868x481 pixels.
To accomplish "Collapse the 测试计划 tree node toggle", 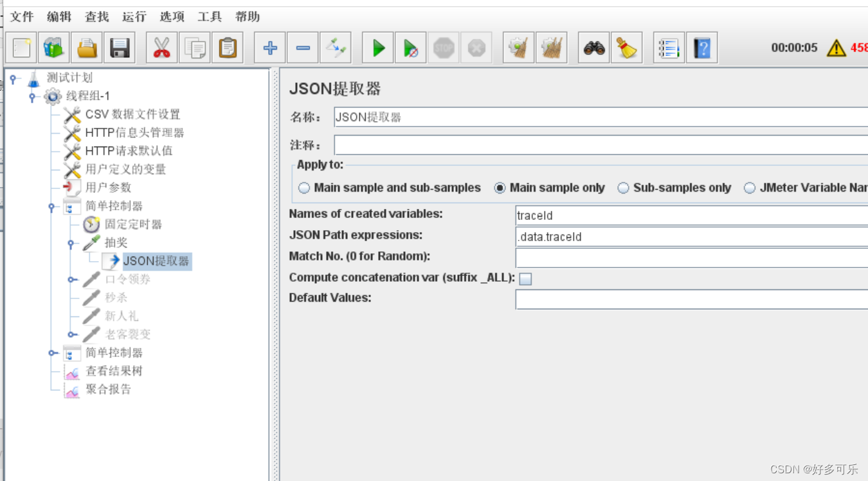I will pyautogui.click(x=13, y=79).
